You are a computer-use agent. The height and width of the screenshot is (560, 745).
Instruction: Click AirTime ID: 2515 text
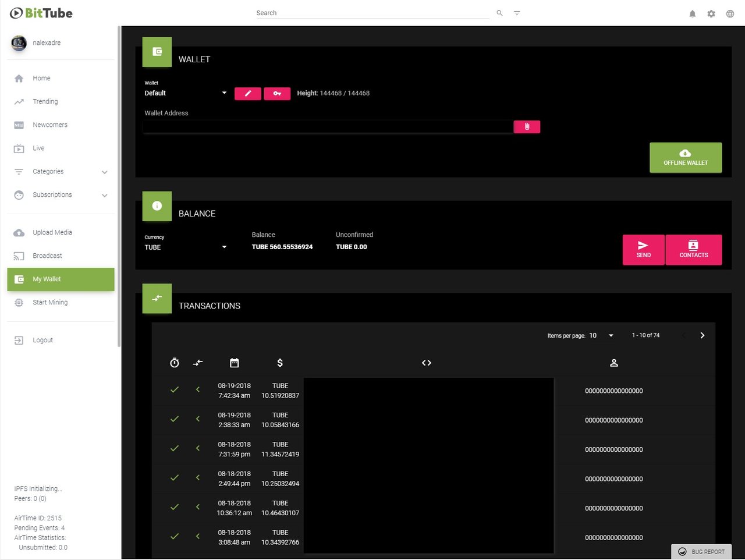click(x=38, y=518)
